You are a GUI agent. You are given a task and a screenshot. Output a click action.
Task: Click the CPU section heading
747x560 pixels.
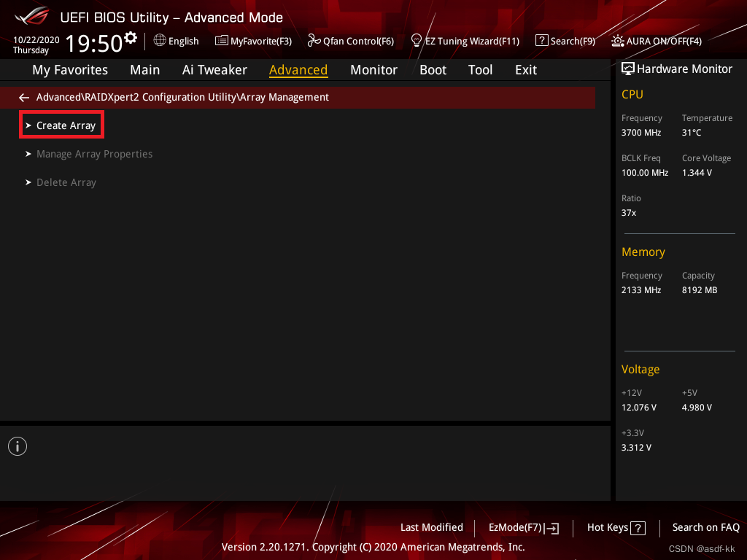coord(632,94)
